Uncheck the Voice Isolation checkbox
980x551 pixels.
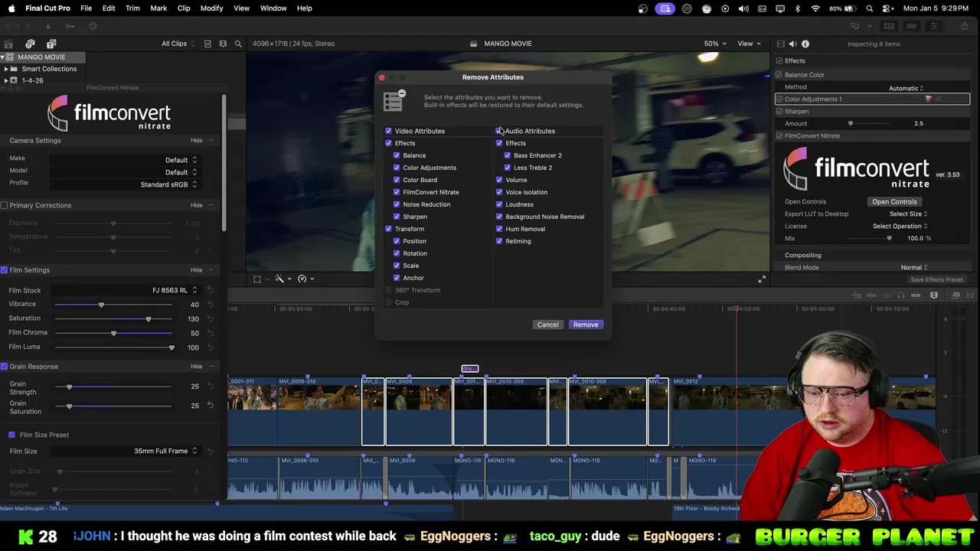[x=499, y=192]
